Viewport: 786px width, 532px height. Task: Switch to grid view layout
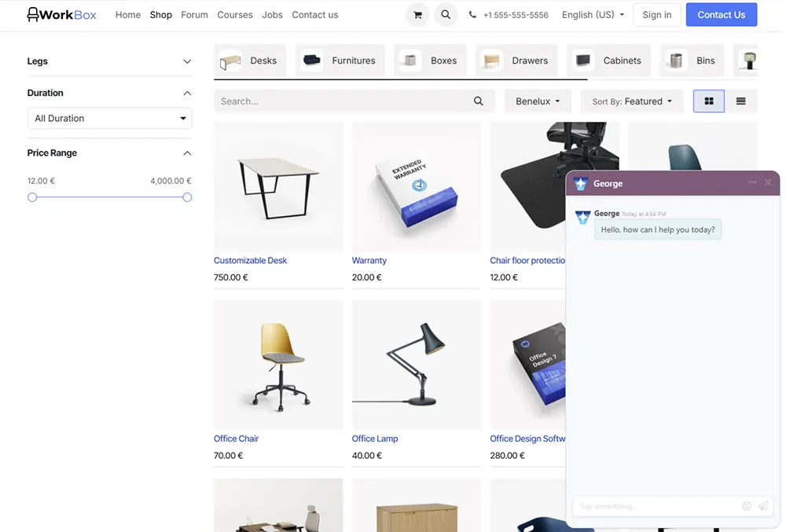(708, 101)
